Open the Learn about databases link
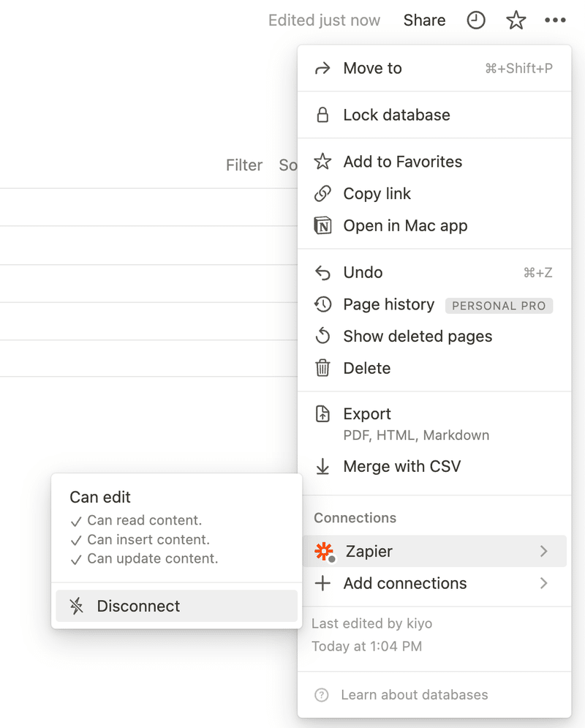 coord(415,695)
